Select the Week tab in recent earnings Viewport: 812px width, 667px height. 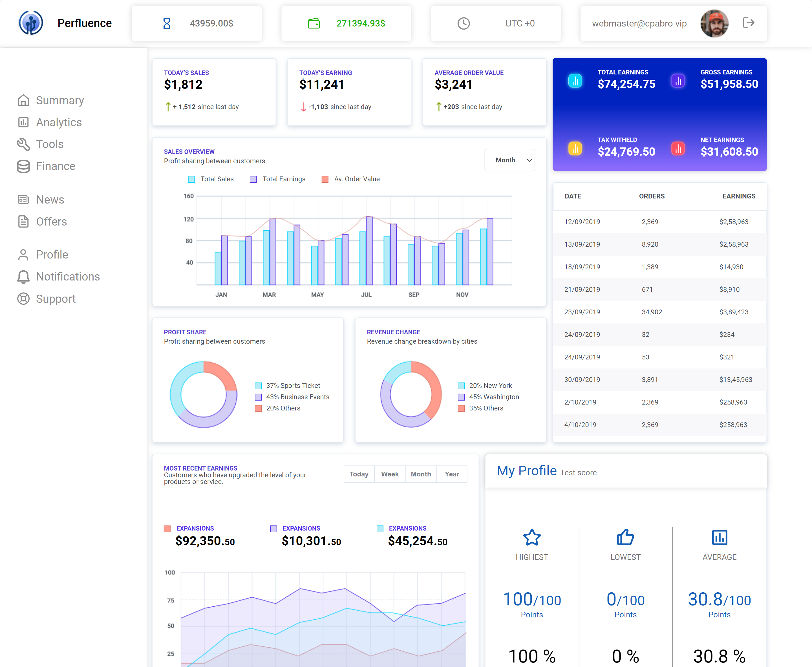(390, 474)
